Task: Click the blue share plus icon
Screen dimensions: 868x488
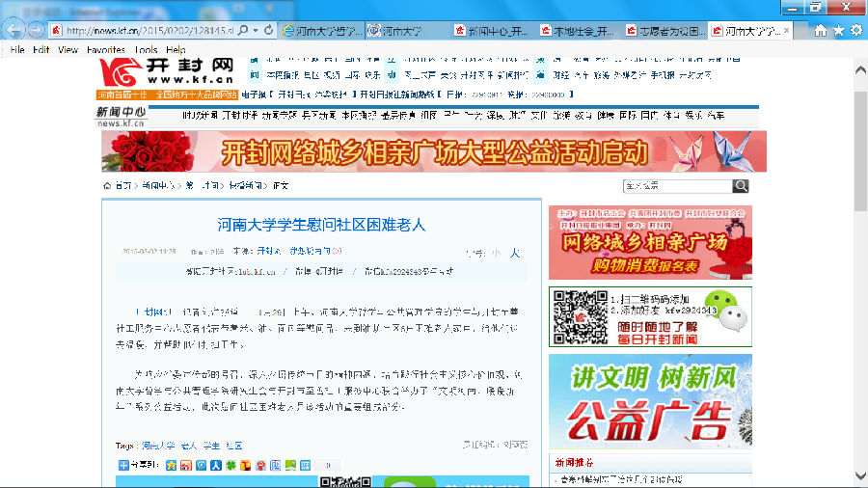Action: coord(122,465)
